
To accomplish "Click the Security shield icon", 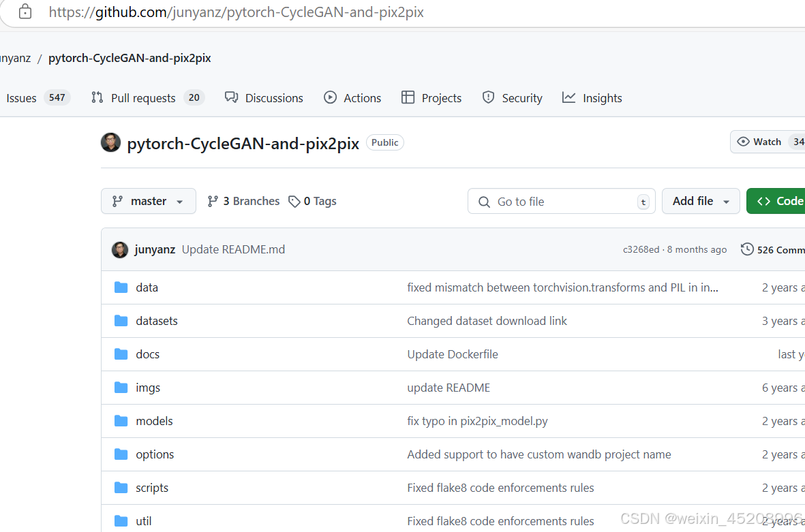I will tap(488, 97).
